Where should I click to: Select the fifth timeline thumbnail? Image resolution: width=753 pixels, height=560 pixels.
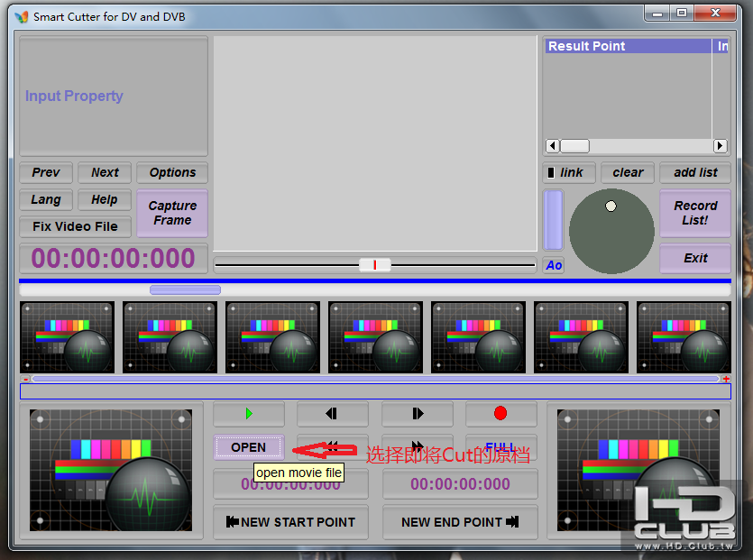pyautogui.click(x=478, y=337)
